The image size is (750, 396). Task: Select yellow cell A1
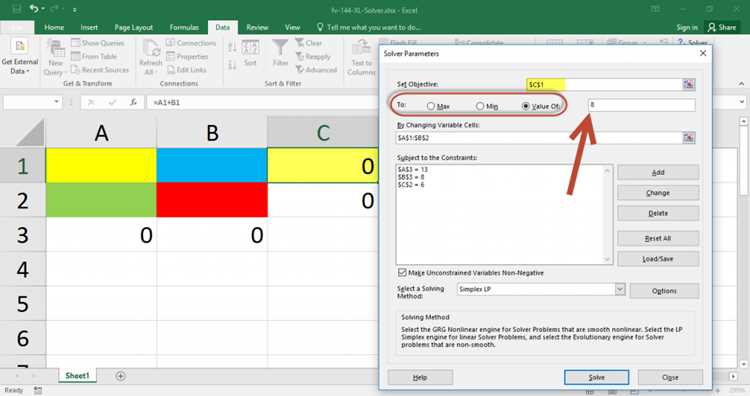[101, 165]
